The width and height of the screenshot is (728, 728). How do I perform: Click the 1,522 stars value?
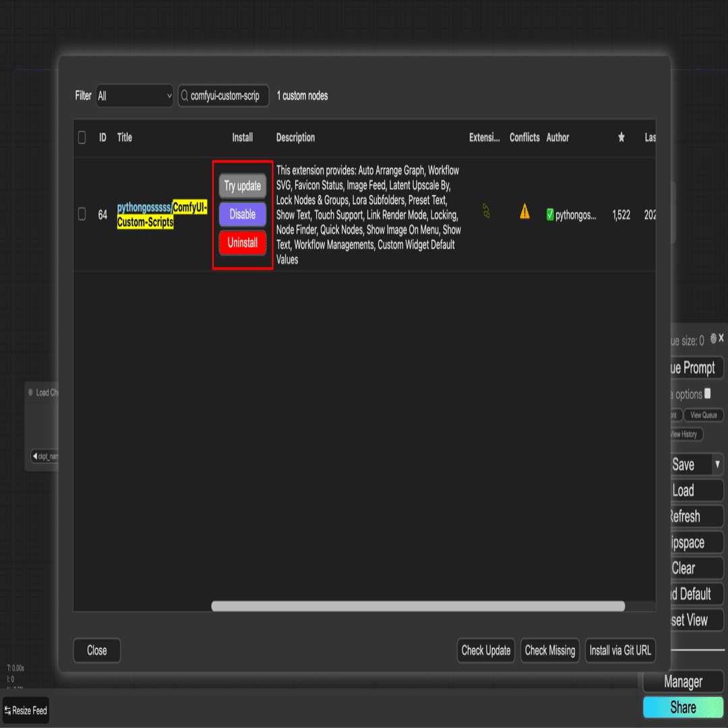pyautogui.click(x=621, y=215)
